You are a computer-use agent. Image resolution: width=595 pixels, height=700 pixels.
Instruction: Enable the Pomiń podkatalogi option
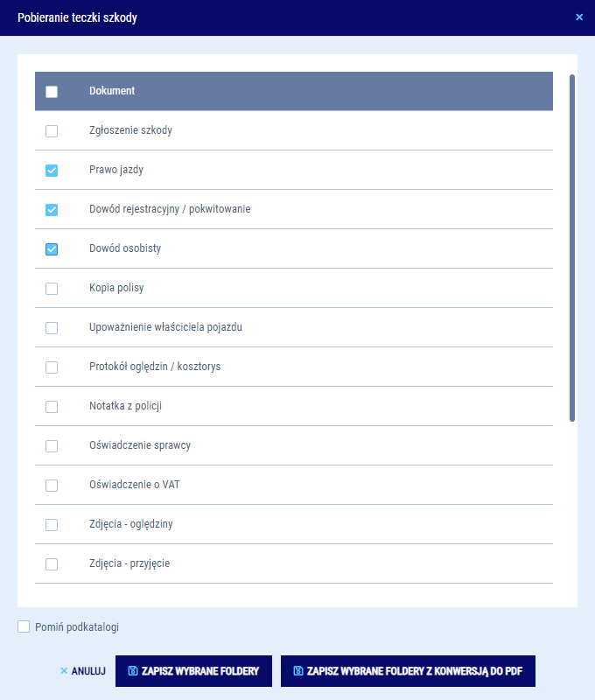point(24,626)
